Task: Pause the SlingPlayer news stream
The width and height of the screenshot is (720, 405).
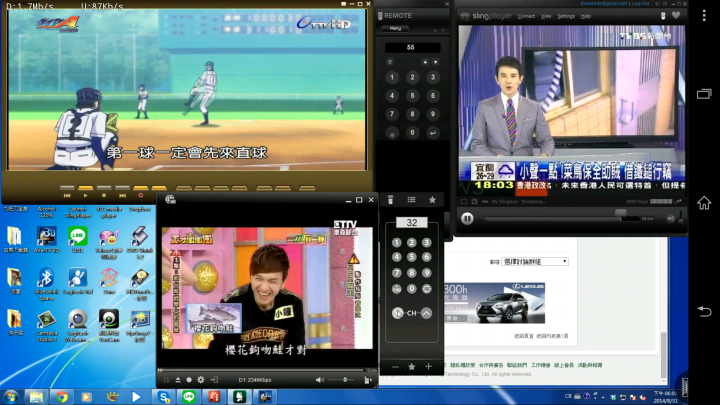Action: [467, 219]
